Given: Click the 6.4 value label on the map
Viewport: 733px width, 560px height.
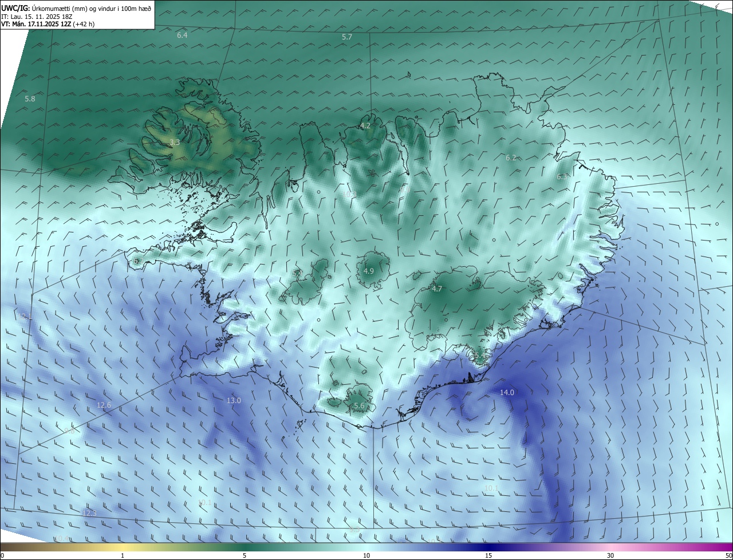Looking at the screenshot, I should point(182,36).
